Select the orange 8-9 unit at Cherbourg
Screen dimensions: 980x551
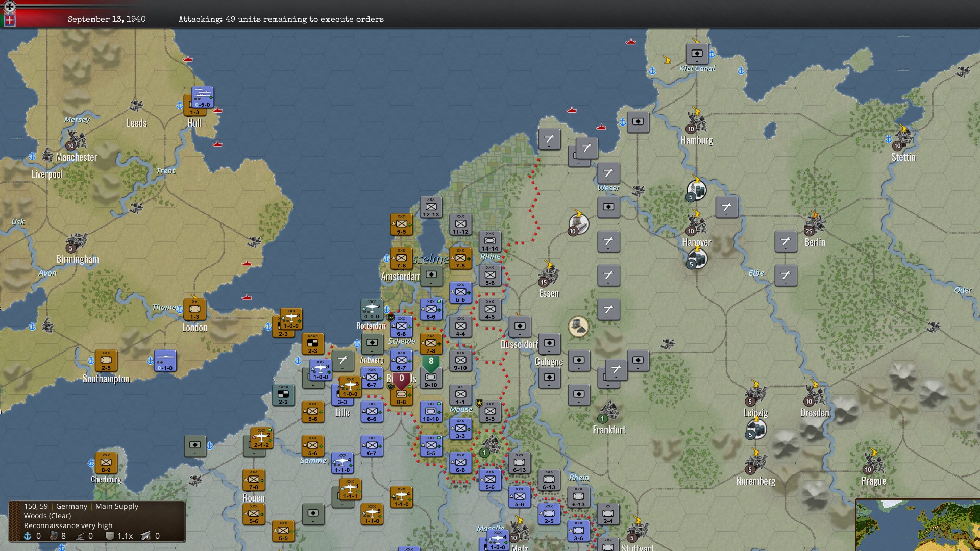click(x=106, y=463)
